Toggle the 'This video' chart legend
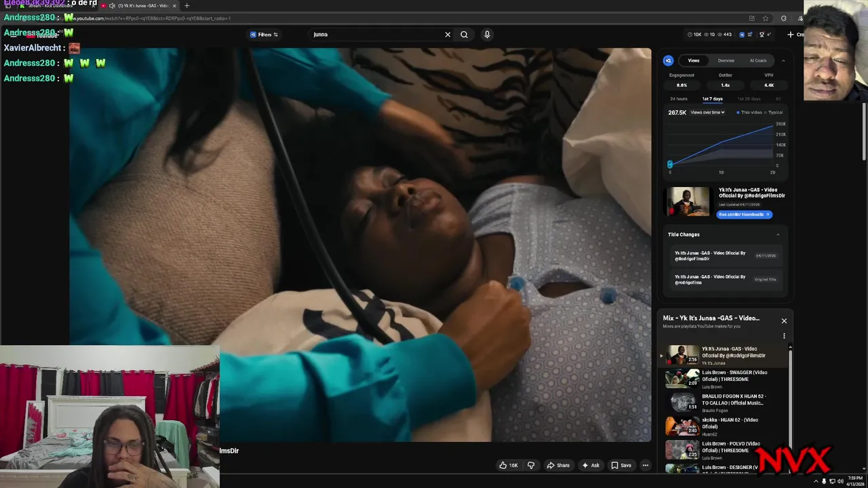This screenshot has width=868, height=488. 749,113
